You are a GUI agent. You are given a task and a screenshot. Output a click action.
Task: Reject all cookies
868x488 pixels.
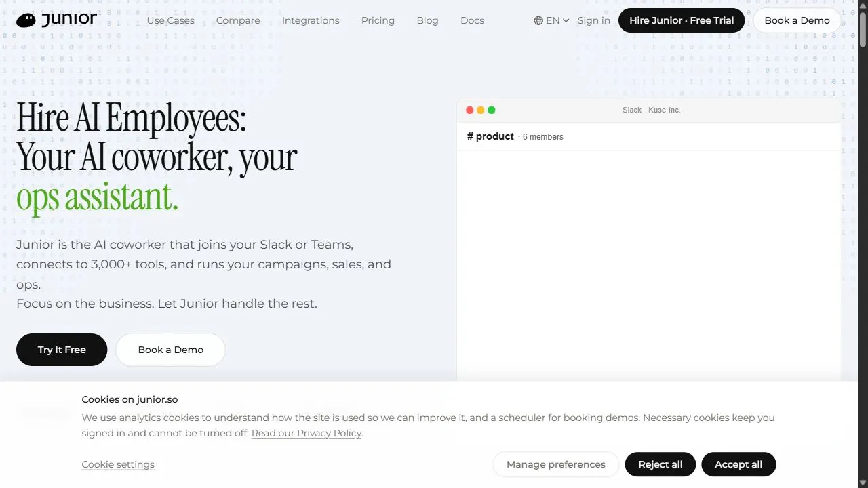pos(660,464)
